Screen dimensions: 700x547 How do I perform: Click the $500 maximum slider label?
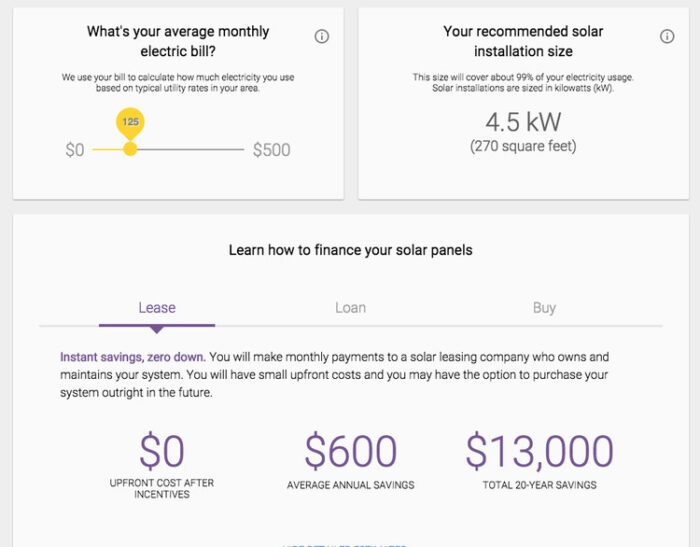(x=271, y=150)
